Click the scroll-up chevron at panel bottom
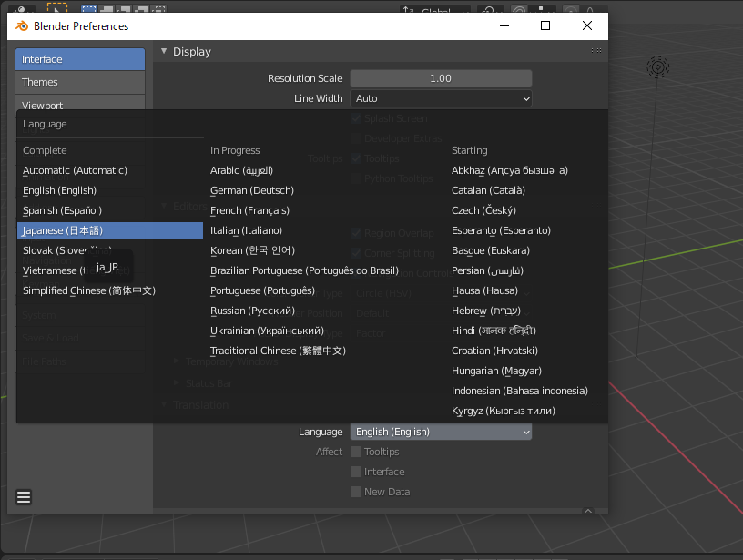The width and height of the screenshot is (743, 560). (588, 511)
